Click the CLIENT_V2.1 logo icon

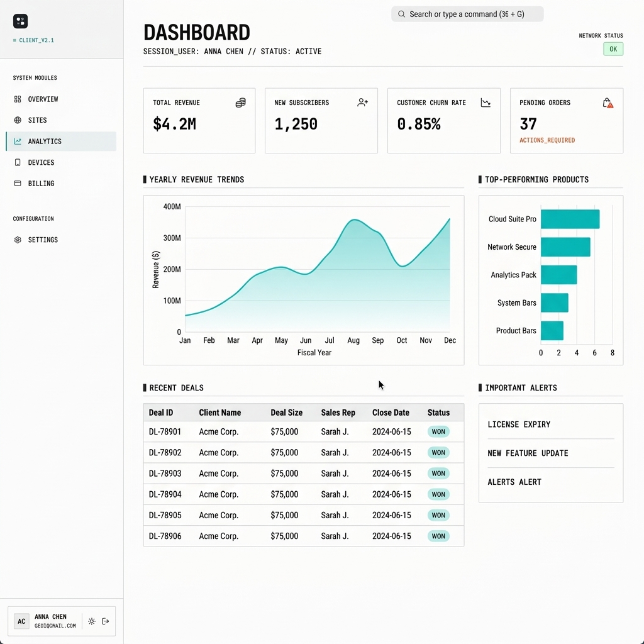coord(20,21)
